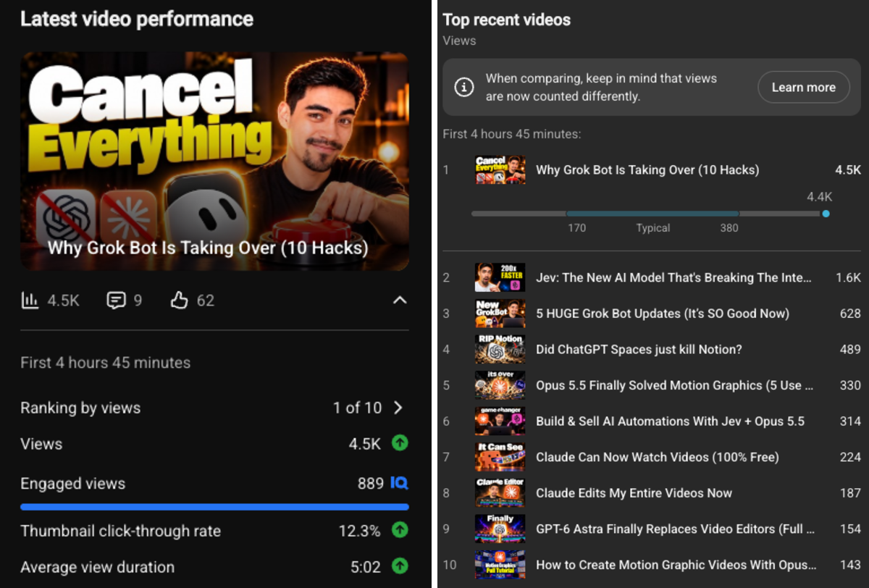This screenshot has height=588, width=869.
Task: Click the GPT-6 Astra video thumbnail
Action: click(x=500, y=529)
